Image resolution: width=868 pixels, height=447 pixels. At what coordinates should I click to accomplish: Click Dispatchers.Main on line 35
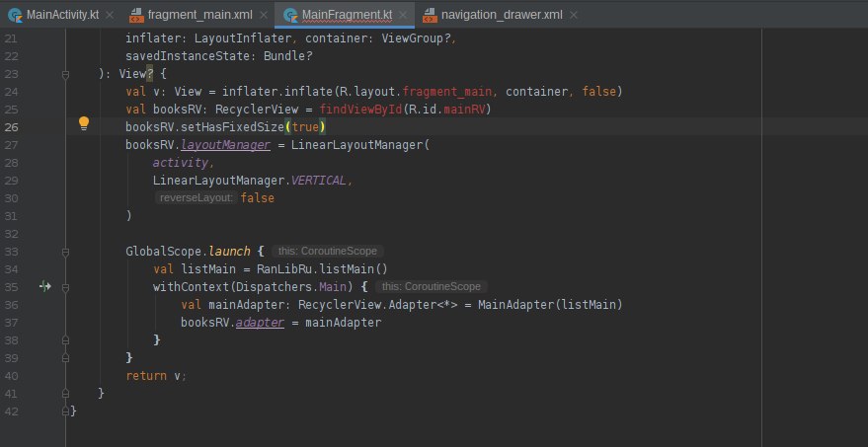291,286
